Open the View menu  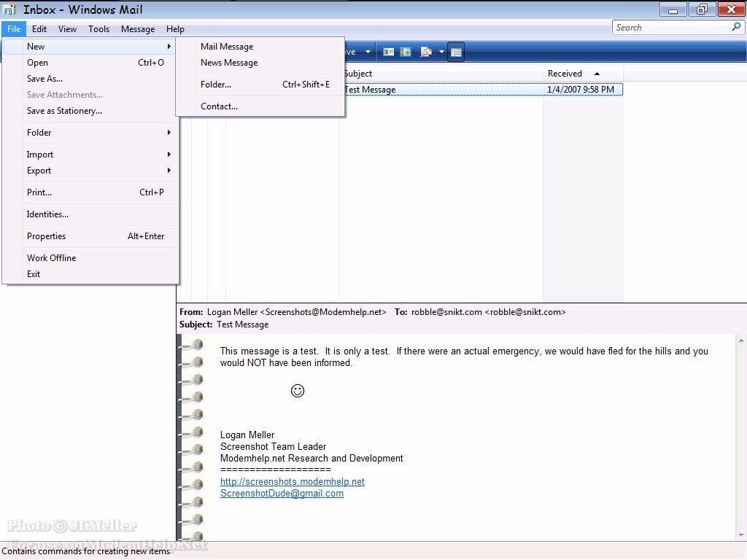click(67, 29)
